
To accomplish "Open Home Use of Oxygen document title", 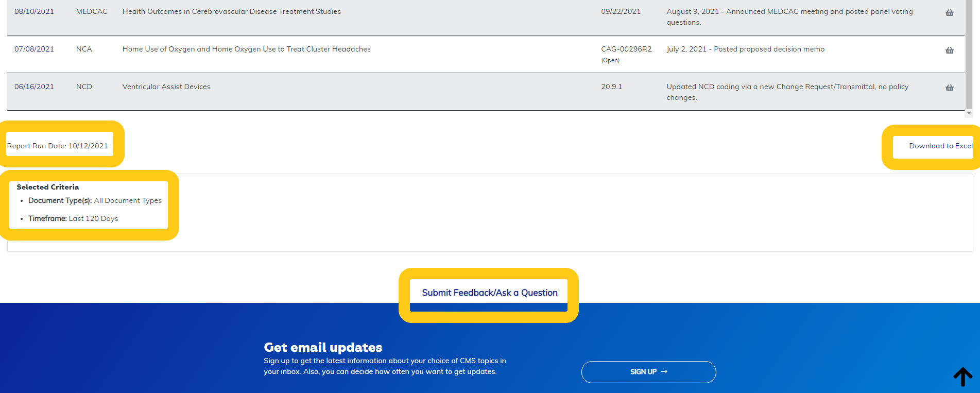I will 246,49.
